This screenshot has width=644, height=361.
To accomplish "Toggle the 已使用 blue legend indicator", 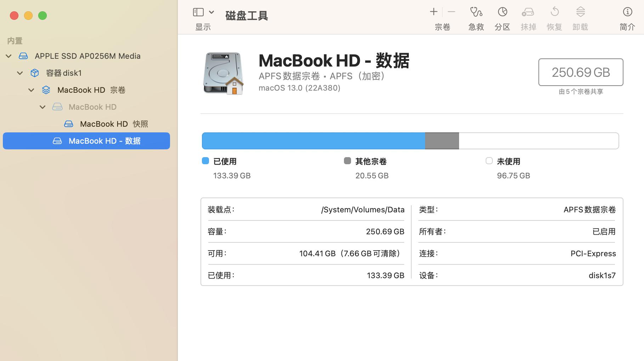I will click(x=205, y=161).
